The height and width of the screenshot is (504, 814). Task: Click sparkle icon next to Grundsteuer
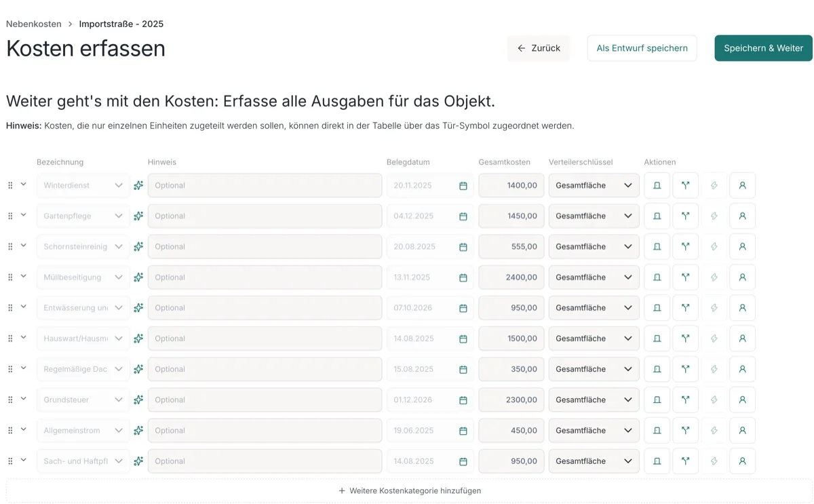(138, 400)
